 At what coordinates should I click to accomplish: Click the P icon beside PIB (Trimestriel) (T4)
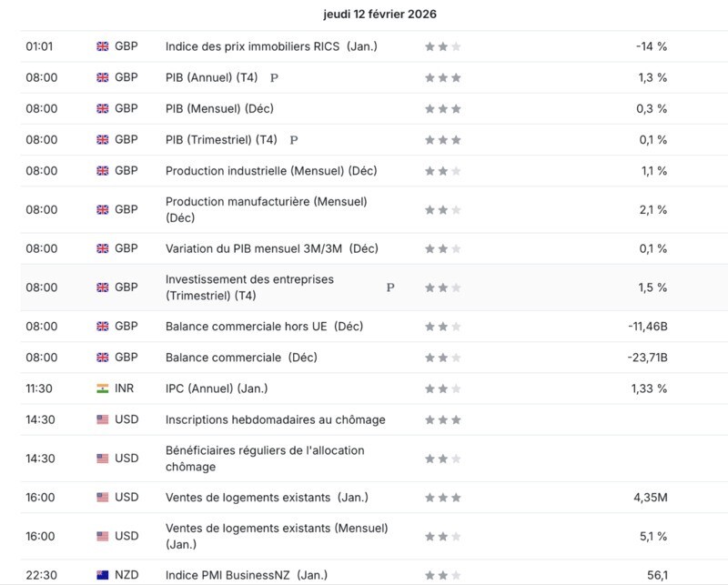coord(294,140)
